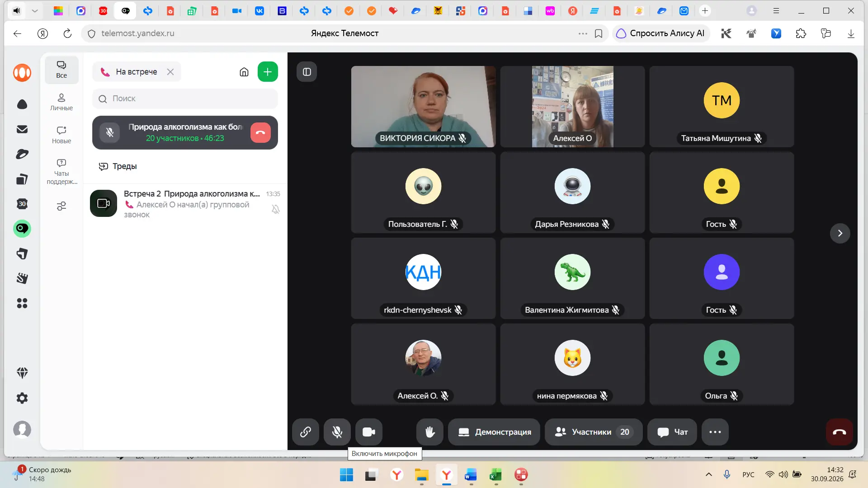Focus the Поиск search field

click(x=185, y=99)
